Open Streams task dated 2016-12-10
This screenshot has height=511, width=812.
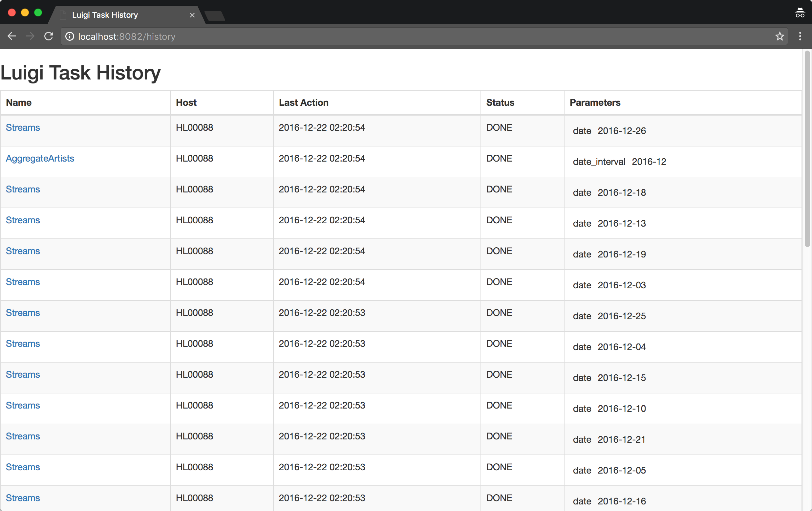[23, 405]
